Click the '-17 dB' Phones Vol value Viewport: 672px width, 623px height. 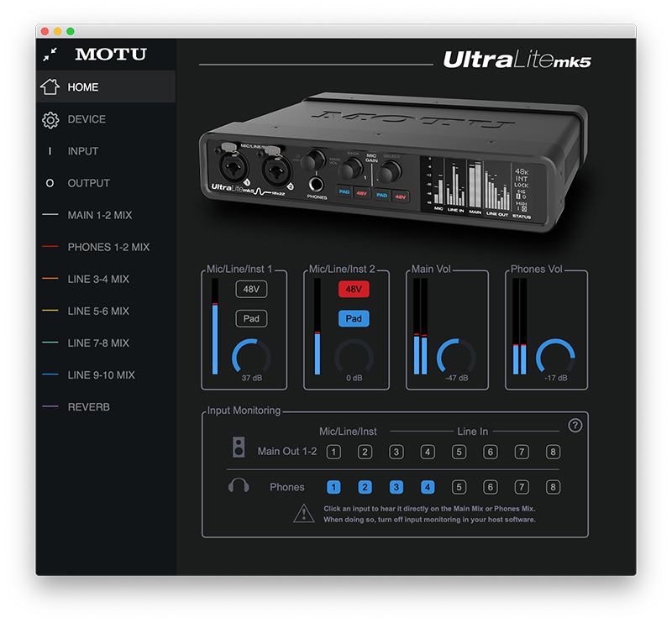coord(556,378)
